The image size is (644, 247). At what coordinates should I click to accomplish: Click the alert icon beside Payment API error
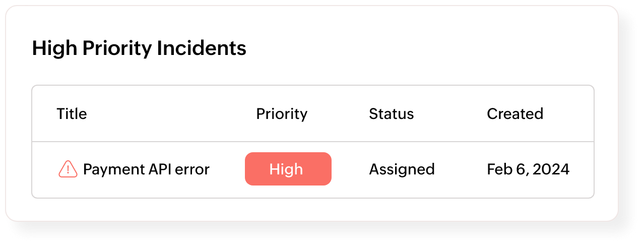68,169
